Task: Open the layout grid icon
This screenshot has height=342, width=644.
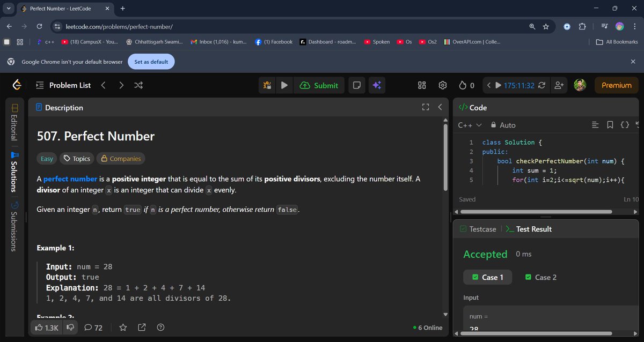Action: click(422, 85)
